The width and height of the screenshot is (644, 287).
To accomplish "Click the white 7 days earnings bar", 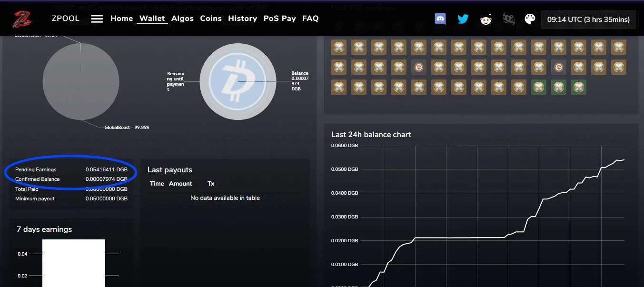I will tap(74, 263).
